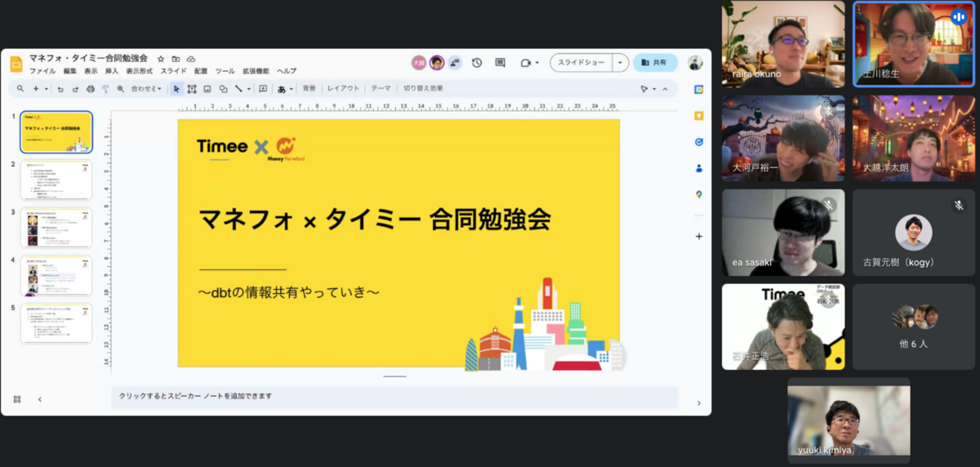Screen dimensions: 980x467
Task: Select slide 4 thumbnail in the filmstrip
Action: pyautogui.click(x=56, y=276)
